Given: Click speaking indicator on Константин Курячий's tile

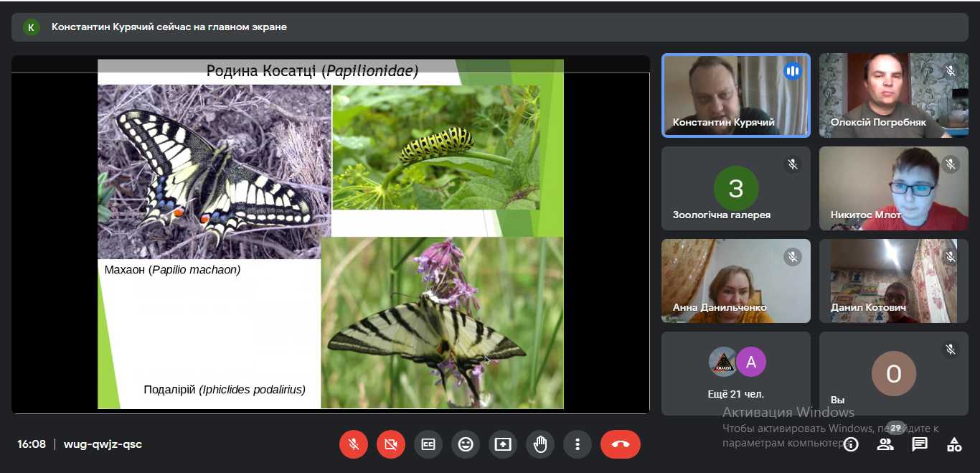Looking at the screenshot, I should [x=793, y=71].
